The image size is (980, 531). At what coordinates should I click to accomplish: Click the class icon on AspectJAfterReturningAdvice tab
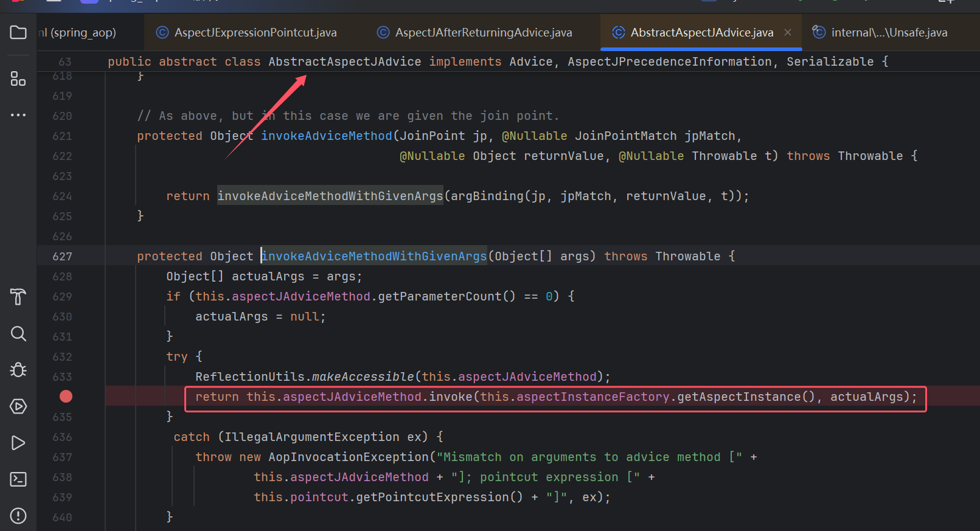383,32
